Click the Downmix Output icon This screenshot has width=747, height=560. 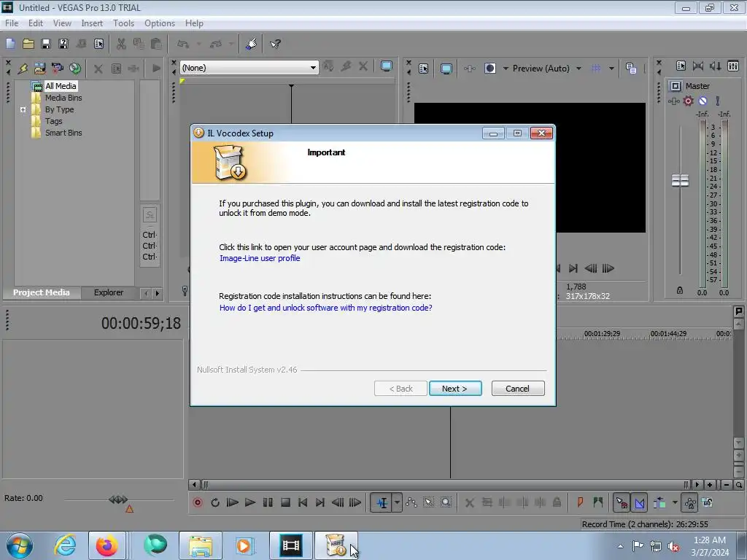point(698,66)
